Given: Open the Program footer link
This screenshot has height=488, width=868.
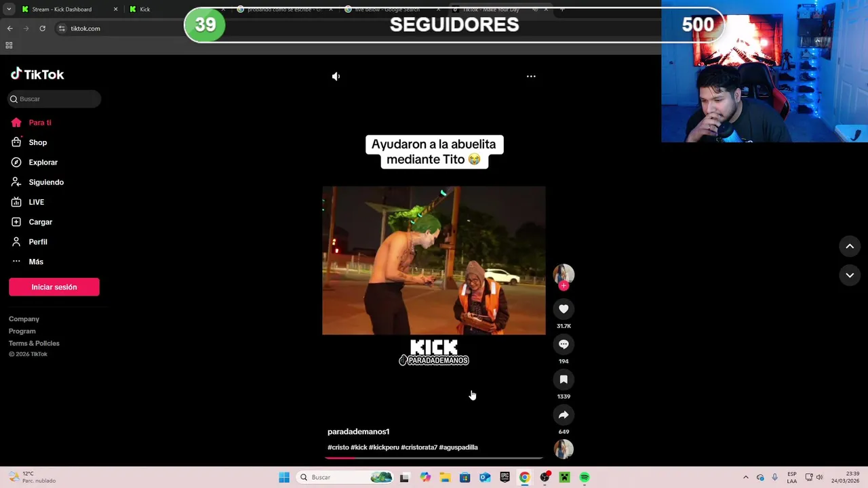Looking at the screenshot, I should [x=22, y=331].
